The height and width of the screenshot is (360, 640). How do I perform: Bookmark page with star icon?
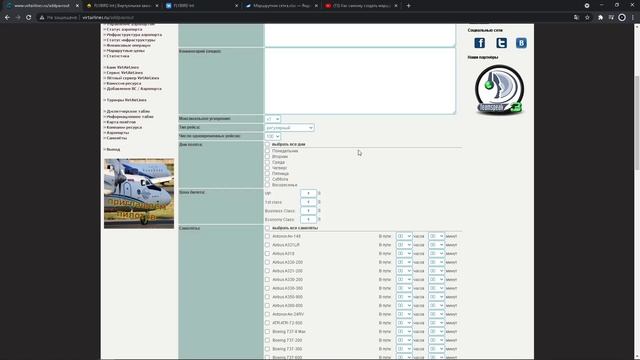pyautogui.click(x=587, y=18)
